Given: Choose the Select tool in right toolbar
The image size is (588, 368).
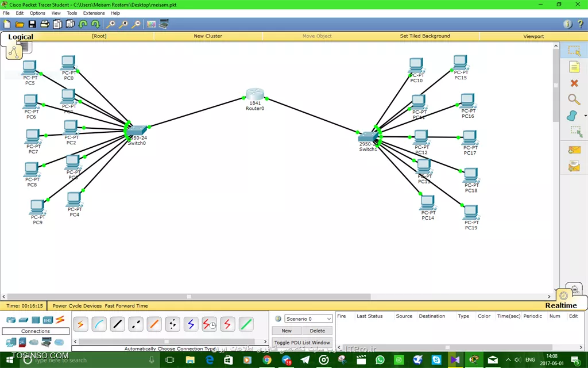Looking at the screenshot, I should tap(574, 51).
